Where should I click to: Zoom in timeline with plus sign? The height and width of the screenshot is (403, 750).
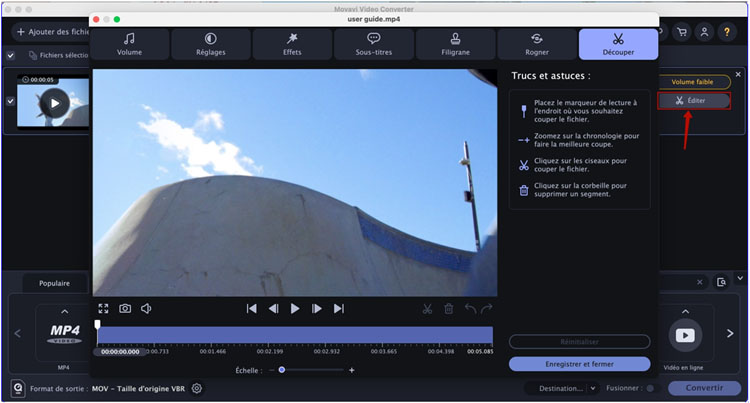click(352, 370)
